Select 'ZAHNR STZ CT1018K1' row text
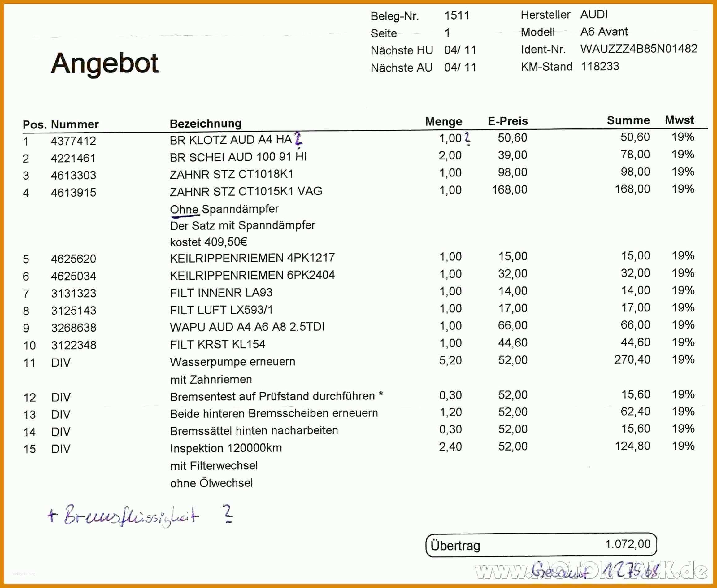Image resolution: width=717 pixels, height=588 pixels. (232, 174)
